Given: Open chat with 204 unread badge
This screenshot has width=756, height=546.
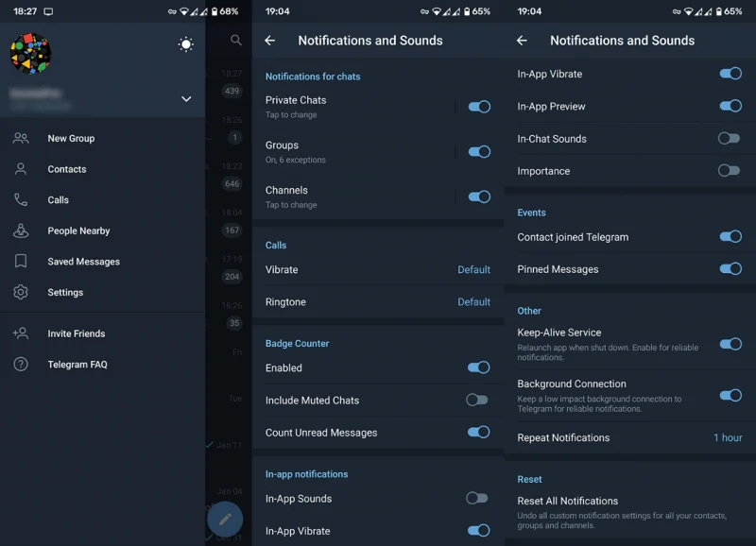Looking at the screenshot, I should pos(232,277).
